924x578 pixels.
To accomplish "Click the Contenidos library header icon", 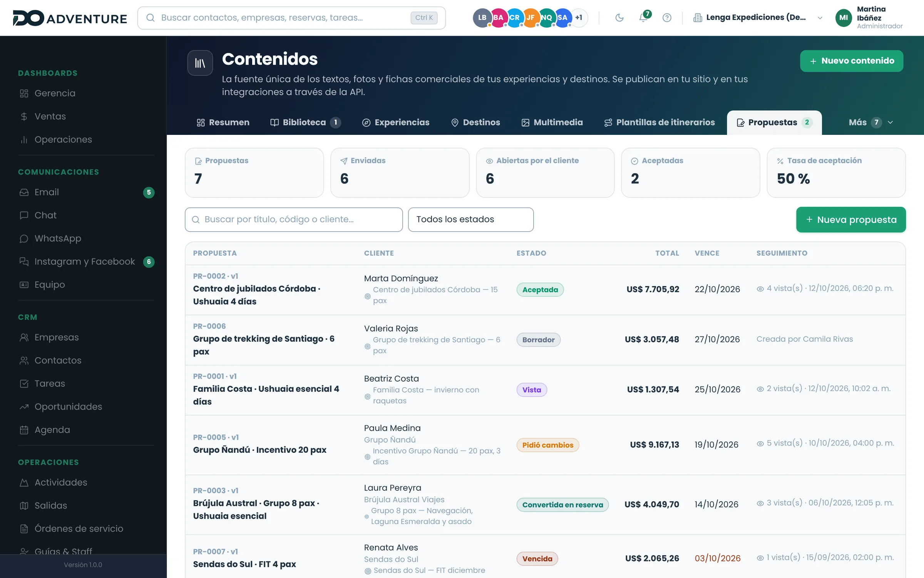I will (x=200, y=63).
